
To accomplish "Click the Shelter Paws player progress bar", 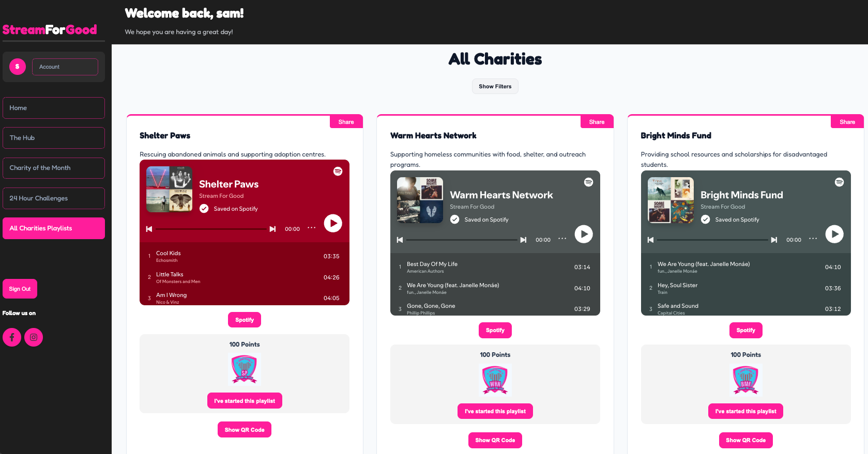I will (x=211, y=229).
